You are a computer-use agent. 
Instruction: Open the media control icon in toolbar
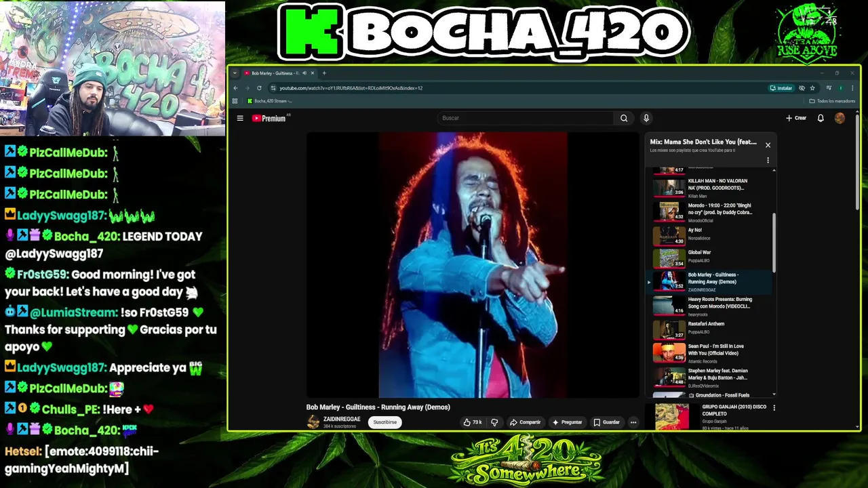[829, 88]
